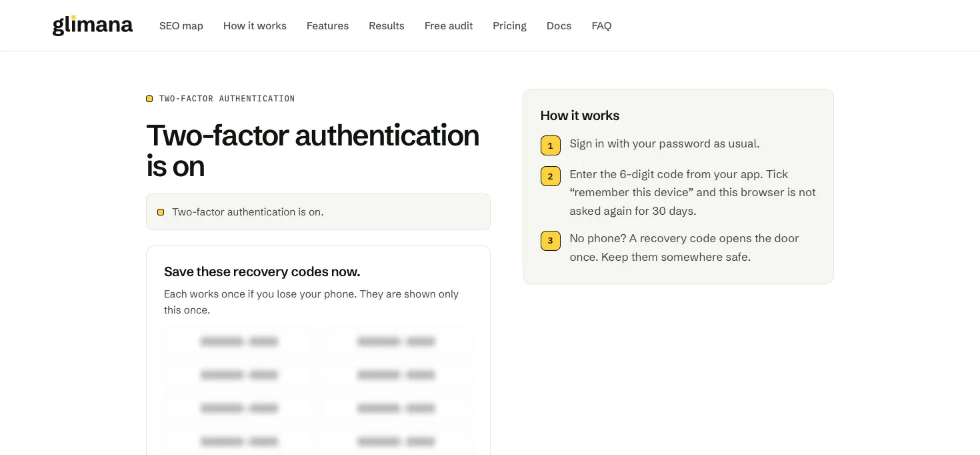Open the Features nav link

point(327,26)
